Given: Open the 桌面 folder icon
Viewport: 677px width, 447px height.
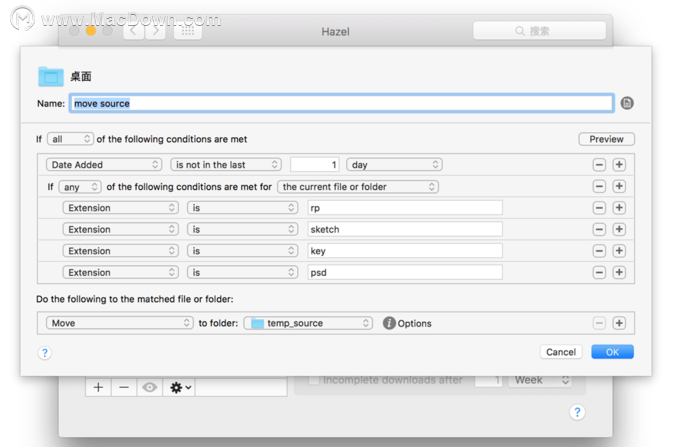Looking at the screenshot, I should (51, 77).
